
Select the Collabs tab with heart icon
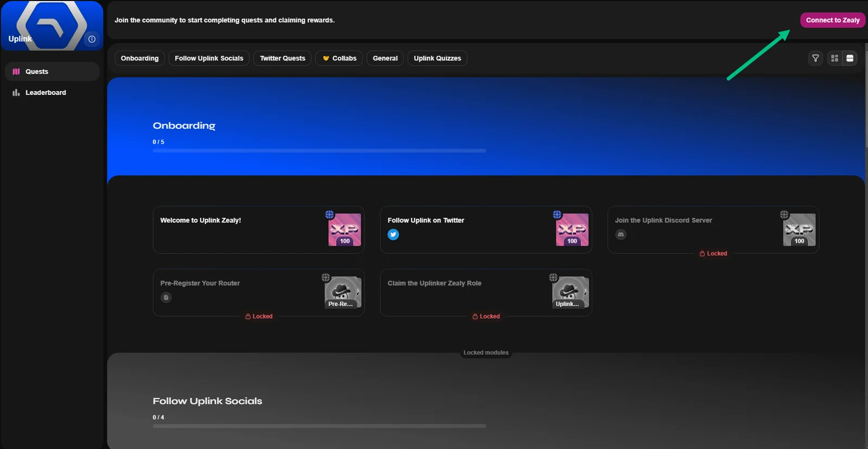(x=339, y=58)
